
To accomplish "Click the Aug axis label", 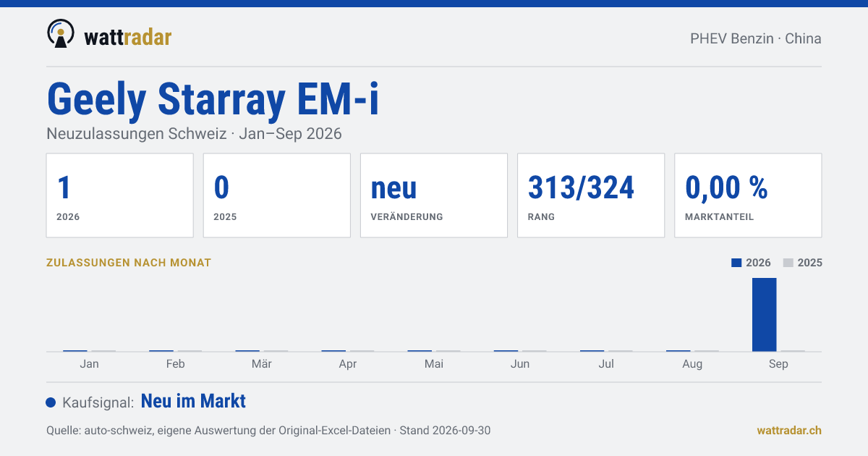I will pyautogui.click(x=692, y=364).
